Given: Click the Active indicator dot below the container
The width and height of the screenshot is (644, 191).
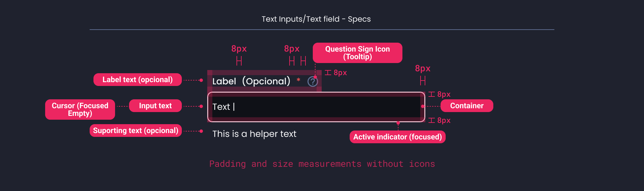Looking at the screenshot, I should (398, 122).
